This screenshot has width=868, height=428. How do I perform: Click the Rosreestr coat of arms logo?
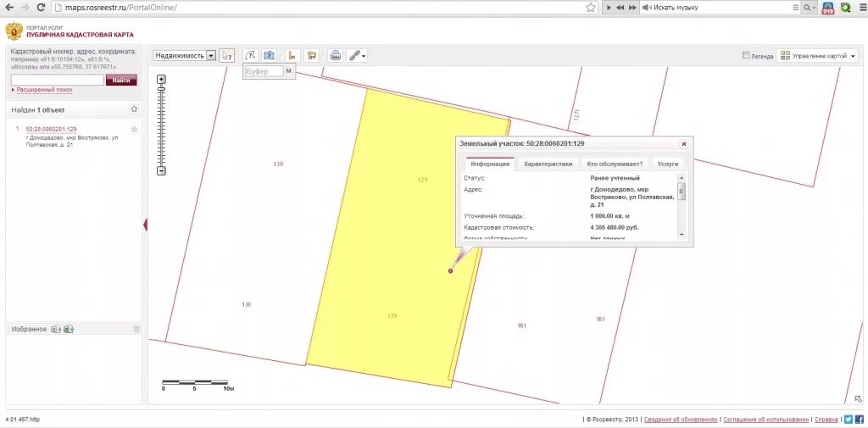(14, 31)
